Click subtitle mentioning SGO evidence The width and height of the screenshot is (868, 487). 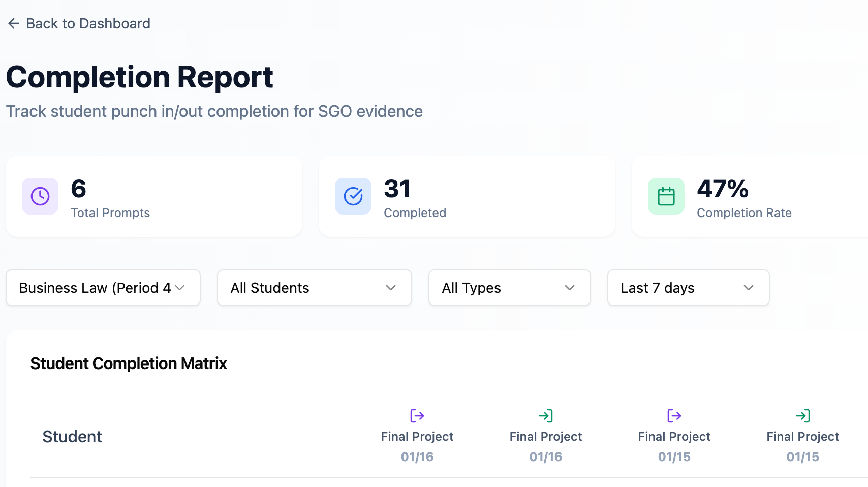[214, 111]
